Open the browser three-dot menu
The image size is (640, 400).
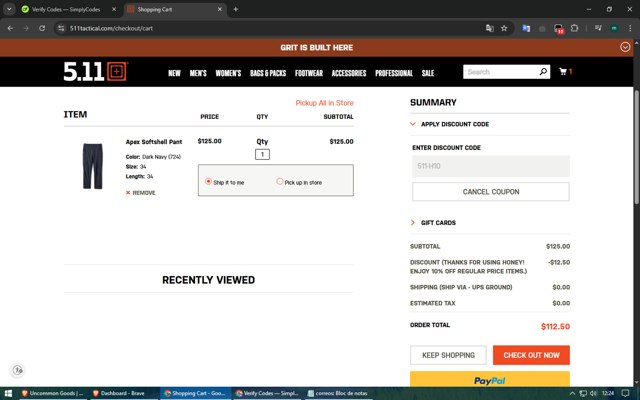point(630,28)
